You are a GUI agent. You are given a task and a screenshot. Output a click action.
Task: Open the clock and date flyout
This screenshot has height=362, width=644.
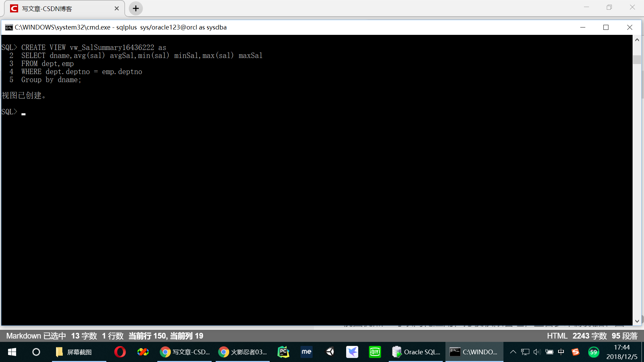tap(622, 352)
